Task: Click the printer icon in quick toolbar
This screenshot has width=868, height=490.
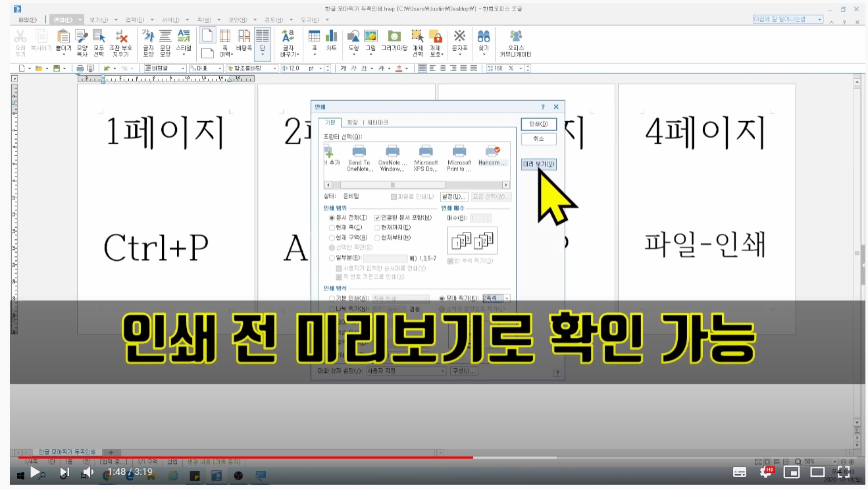Action: pos(80,68)
